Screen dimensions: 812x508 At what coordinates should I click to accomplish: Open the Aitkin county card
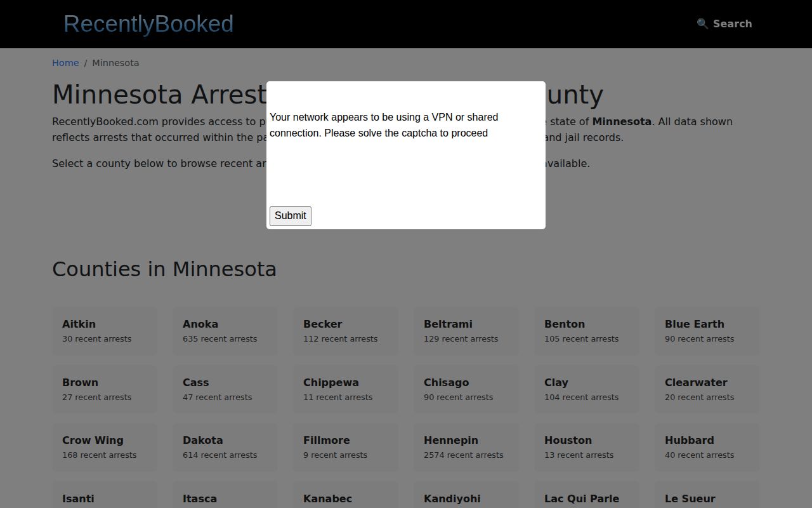pos(105,330)
